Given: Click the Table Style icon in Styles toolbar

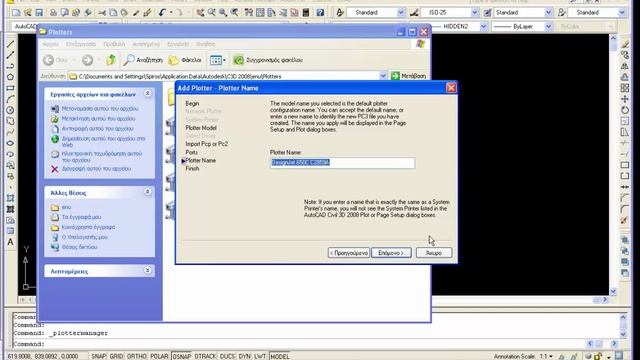Looking at the screenshot, I should [x=487, y=13].
